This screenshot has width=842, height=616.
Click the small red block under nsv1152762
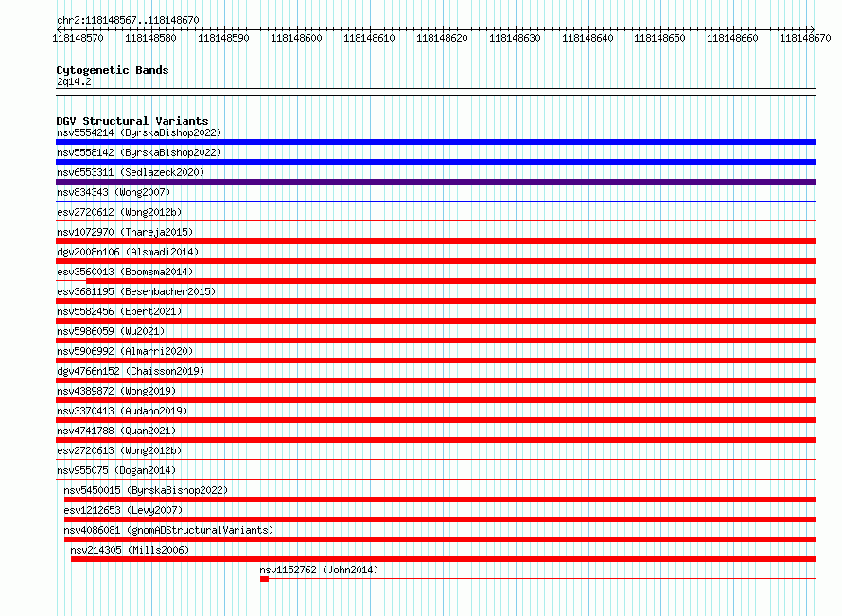pos(264,579)
